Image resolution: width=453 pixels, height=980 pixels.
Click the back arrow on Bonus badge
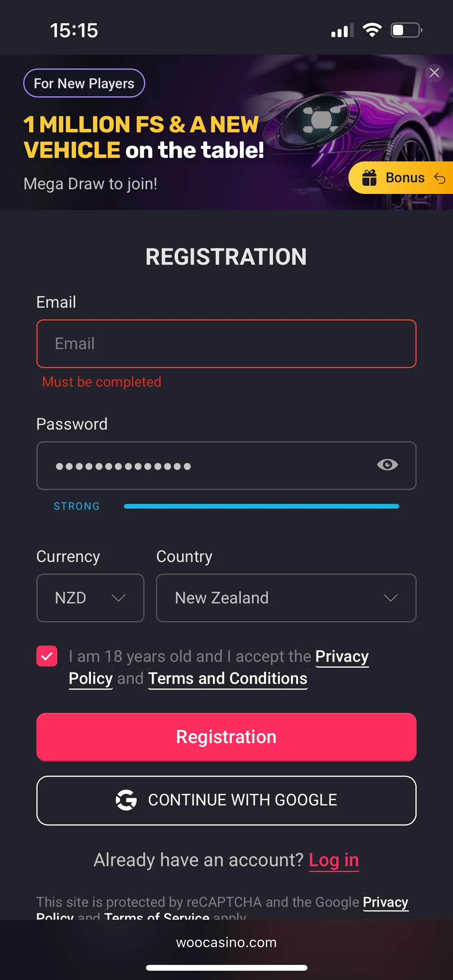pos(440,178)
